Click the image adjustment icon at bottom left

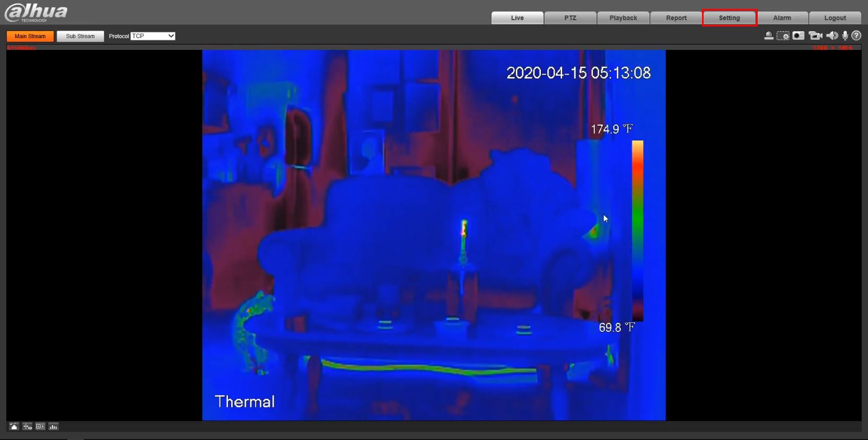click(x=14, y=426)
